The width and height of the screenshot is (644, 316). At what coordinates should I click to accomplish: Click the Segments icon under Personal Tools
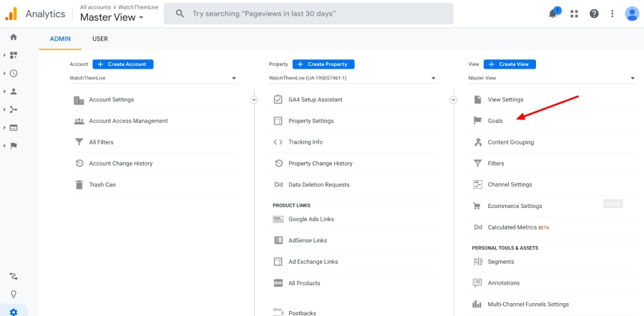click(478, 262)
